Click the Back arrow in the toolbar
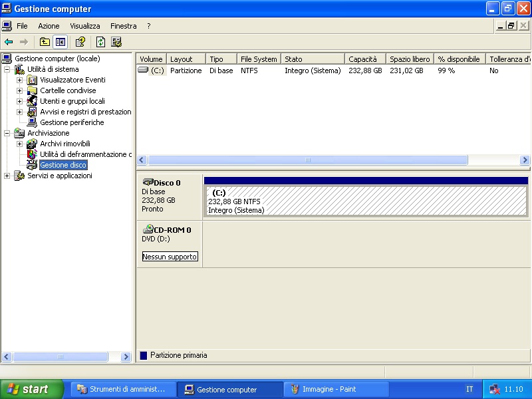 pos(9,42)
